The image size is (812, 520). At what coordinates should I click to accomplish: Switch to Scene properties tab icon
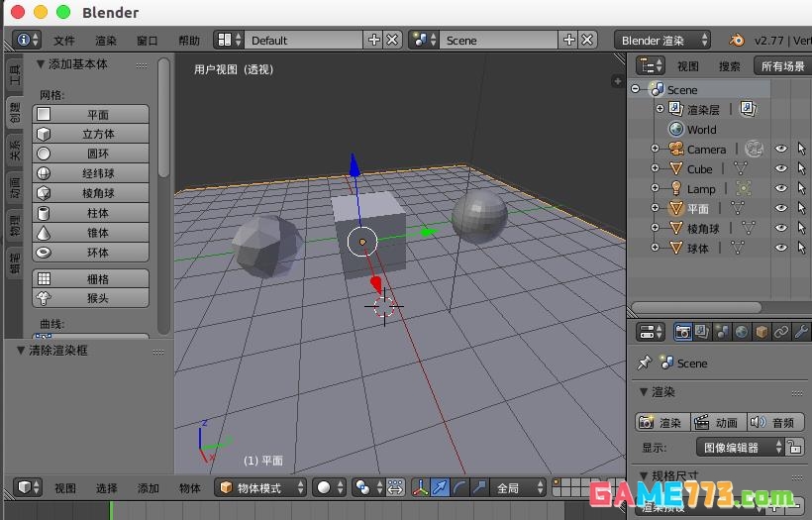tap(721, 332)
